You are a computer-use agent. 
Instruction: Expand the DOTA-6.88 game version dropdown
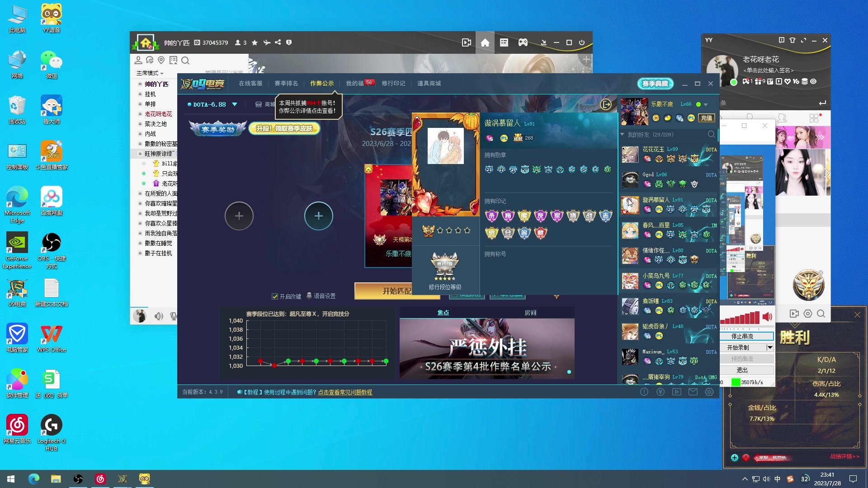(235, 104)
